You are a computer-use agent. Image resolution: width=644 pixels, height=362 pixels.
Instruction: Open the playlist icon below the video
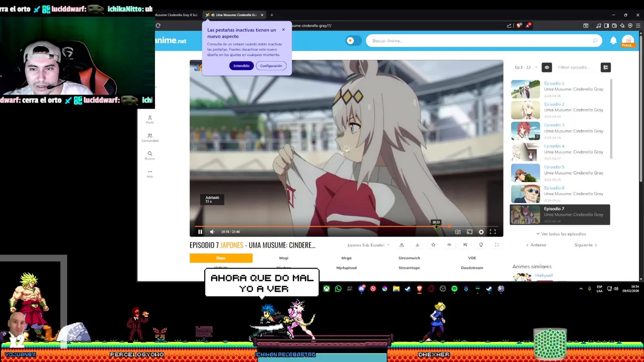pos(465,245)
